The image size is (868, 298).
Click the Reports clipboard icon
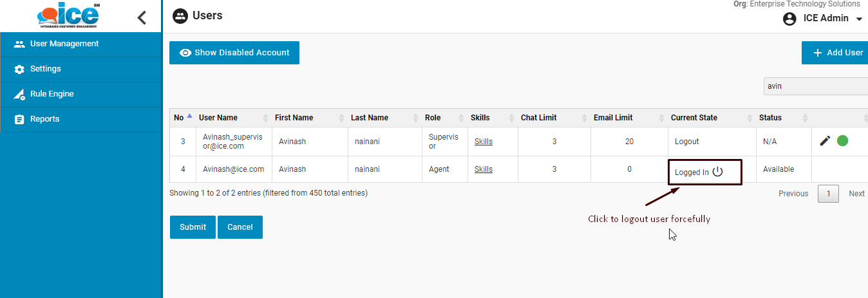[19, 119]
